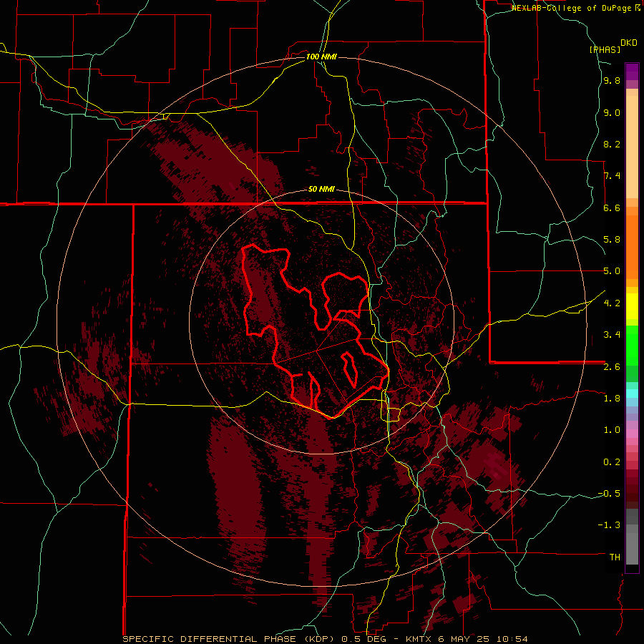Viewport: 644px width, 644px height.
Task: Click the 7.4 scale value
Action: [x=612, y=176]
